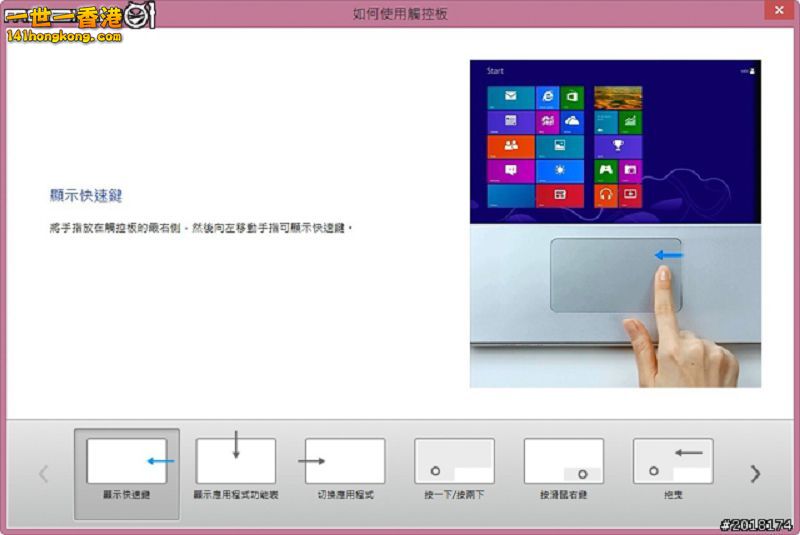Click the 如何使用觸控板 title bar text
Screen dimensions: 800x535
pos(401,14)
